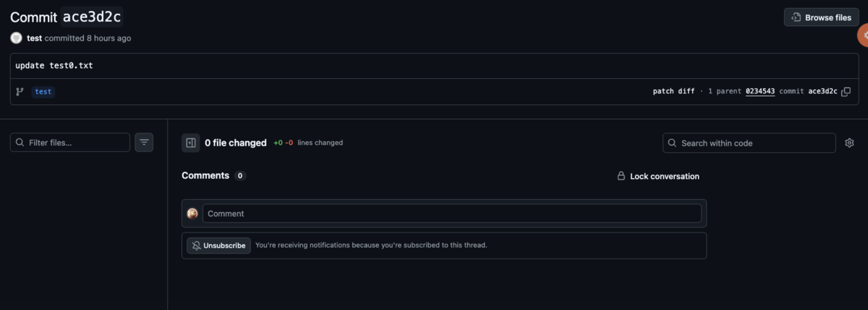The width and height of the screenshot is (868, 310).
Task: View the commit as diff
Action: (x=686, y=92)
